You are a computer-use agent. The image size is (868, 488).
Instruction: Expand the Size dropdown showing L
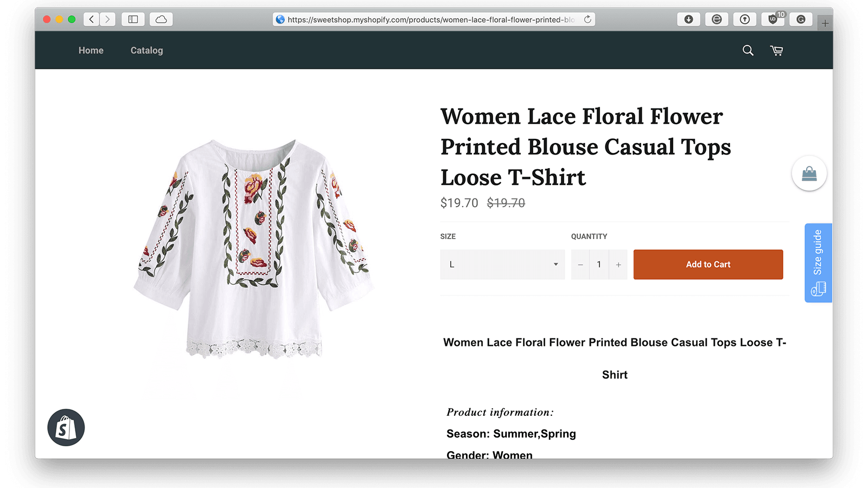[x=502, y=265]
